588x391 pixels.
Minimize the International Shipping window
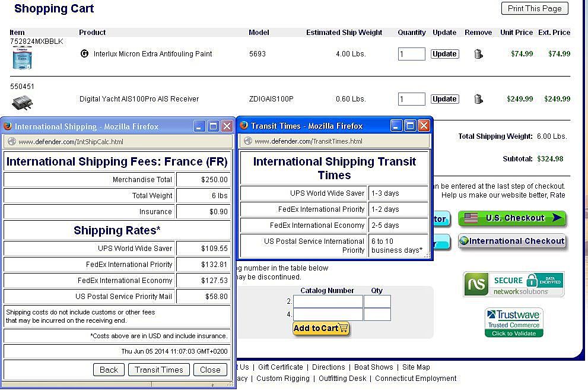[199, 126]
